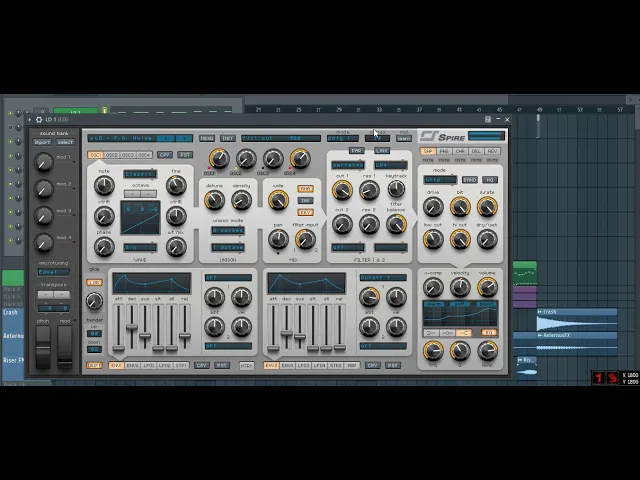
Task: Click the master volume knob
Action: click(487, 287)
